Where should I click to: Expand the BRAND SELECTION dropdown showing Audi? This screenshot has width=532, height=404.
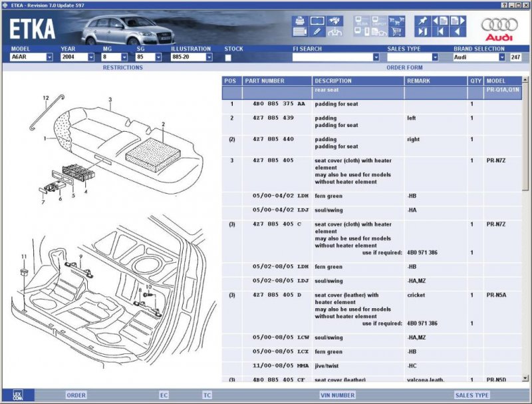point(501,57)
